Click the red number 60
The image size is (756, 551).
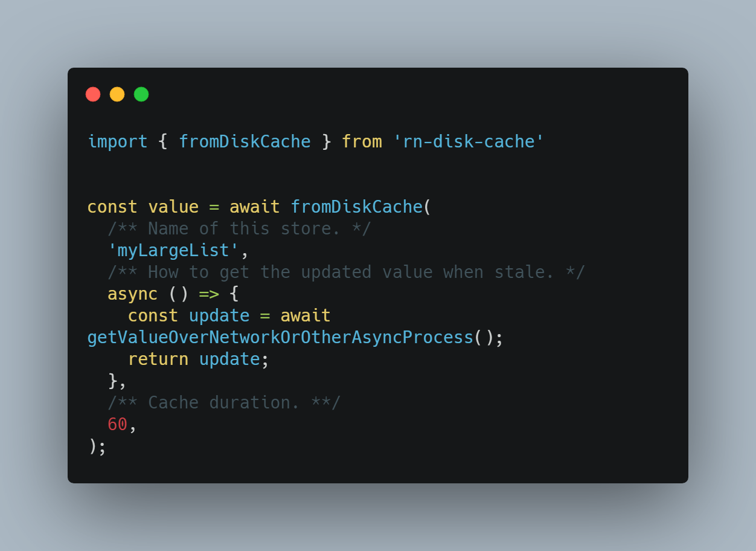[x=118, y=424]
